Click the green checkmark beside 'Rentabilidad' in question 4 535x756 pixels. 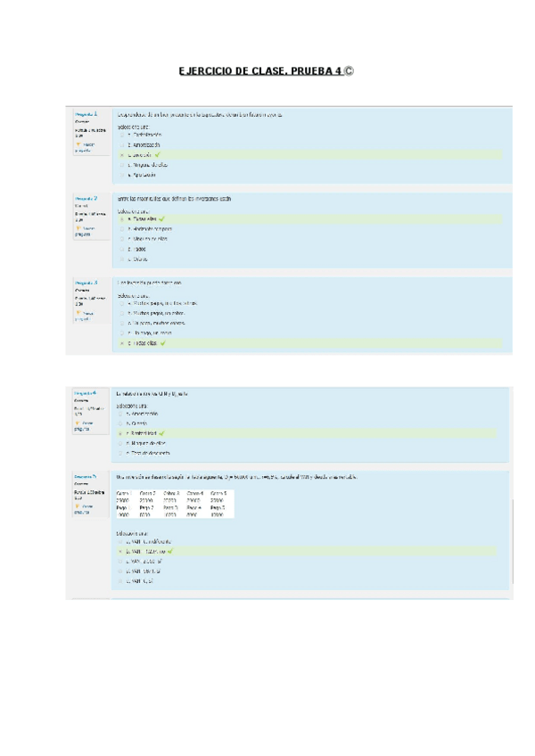tap(161, 433)
